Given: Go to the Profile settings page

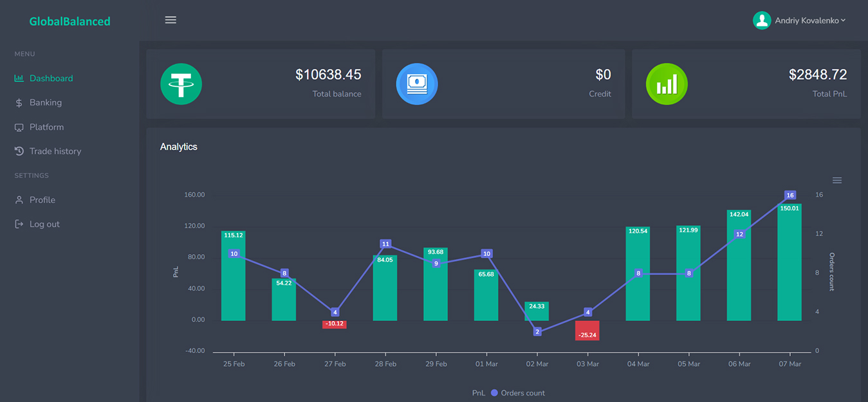Looking at the screenshot, I should tap(42, 200).
